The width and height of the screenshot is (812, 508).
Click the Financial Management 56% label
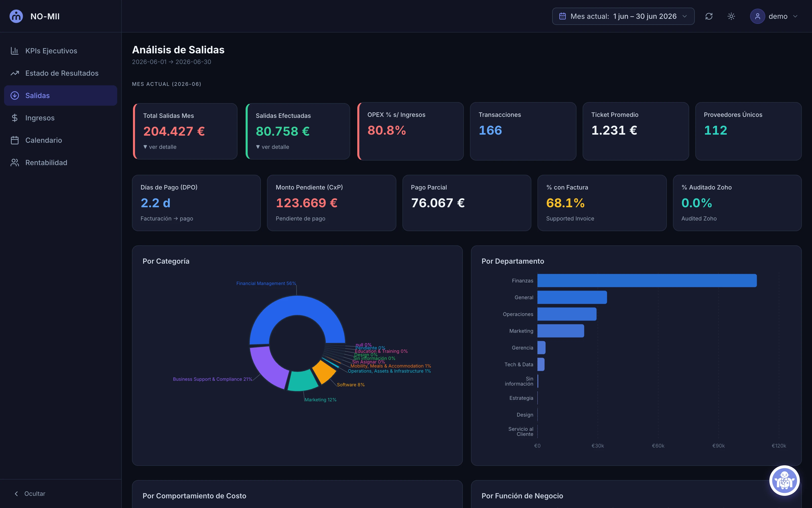[266, 283]
